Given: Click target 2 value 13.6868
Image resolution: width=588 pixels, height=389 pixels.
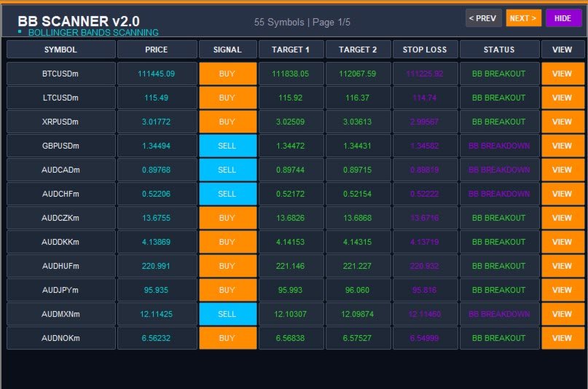Looking at the screenshot, I should pyautogui.click(x=357, y=217).
